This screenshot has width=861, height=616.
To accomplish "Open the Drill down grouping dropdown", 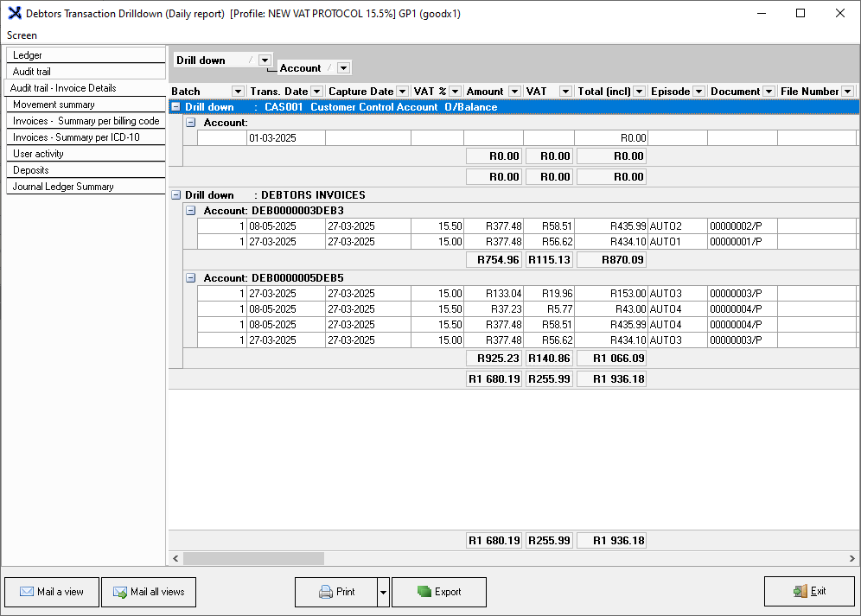I will (x=265, y=60).
